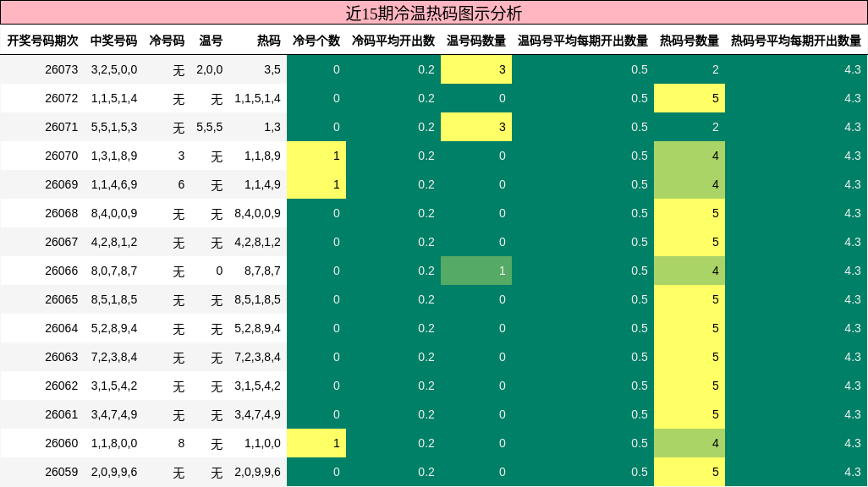Click the 冷码平均开出数 column header
Image resolution: width=868 pixels, height=487 pixels.
coord(394,38)
